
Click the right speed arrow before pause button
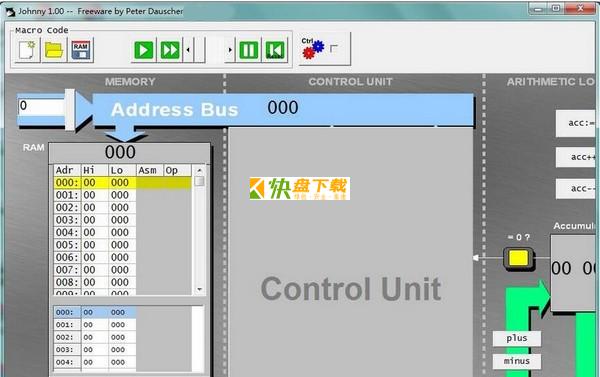tap(230, 50)
